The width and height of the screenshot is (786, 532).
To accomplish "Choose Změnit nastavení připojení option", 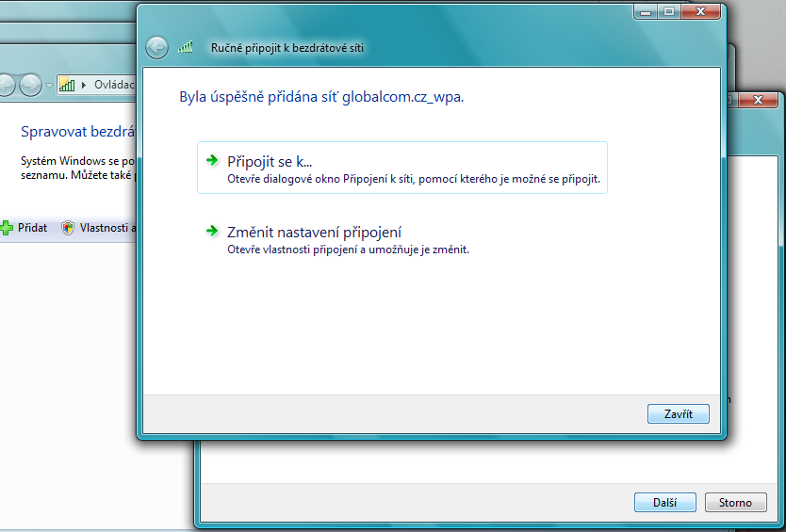I will [315, 232].
